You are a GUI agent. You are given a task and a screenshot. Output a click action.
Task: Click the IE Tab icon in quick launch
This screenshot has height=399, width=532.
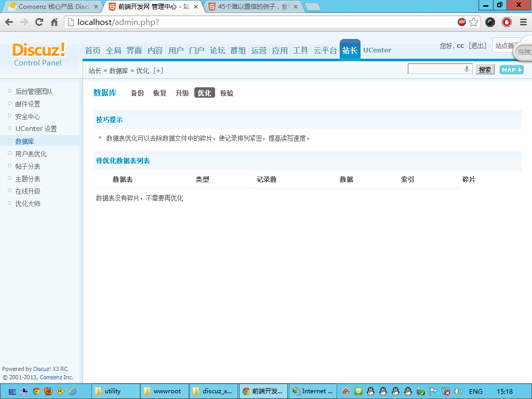(x=60, y=391)
